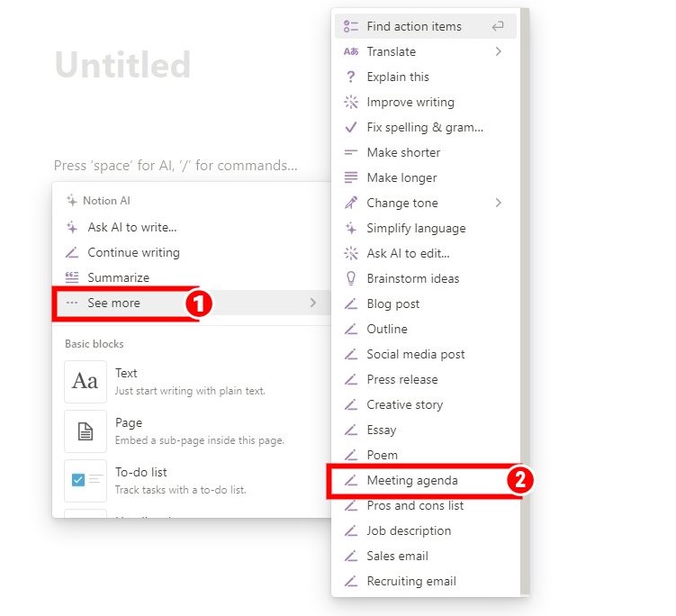Select Meeting agenda from the AI menu
The height and width of the screenshot is (616, 676).
point(413,481)
